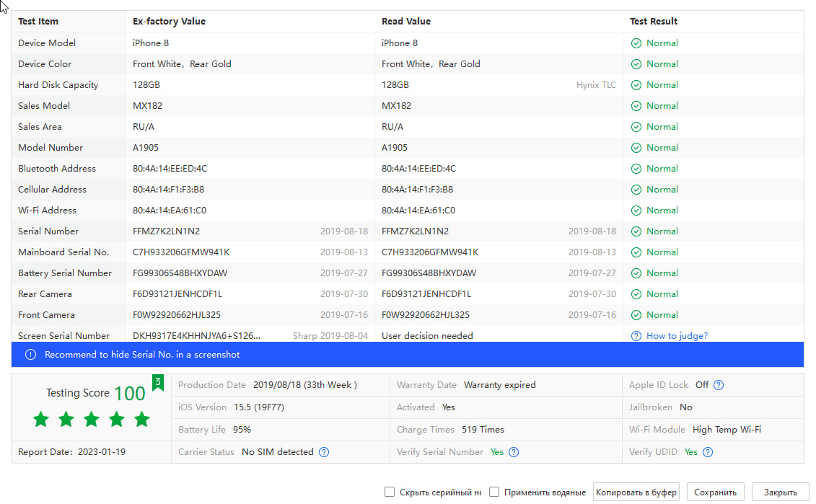816x504 pixels.
Task: Click the Normal check icon for Battery Serial Number
Action: click(x=636, y=273)
